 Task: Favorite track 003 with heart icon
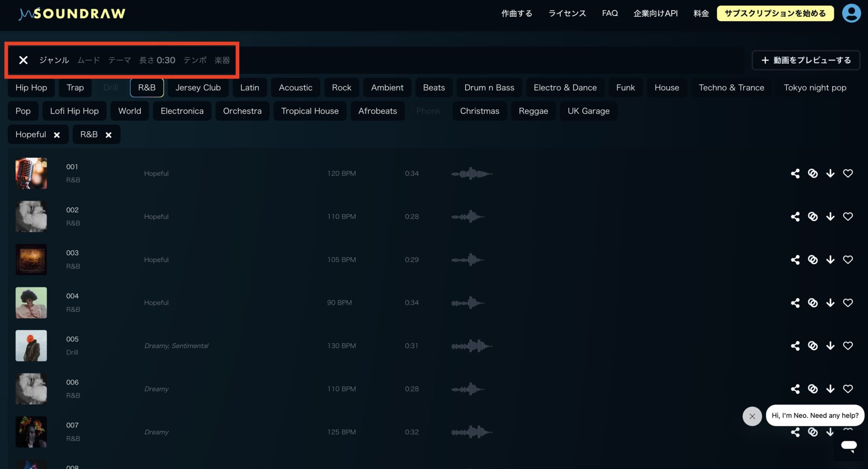tap(848, 260)
